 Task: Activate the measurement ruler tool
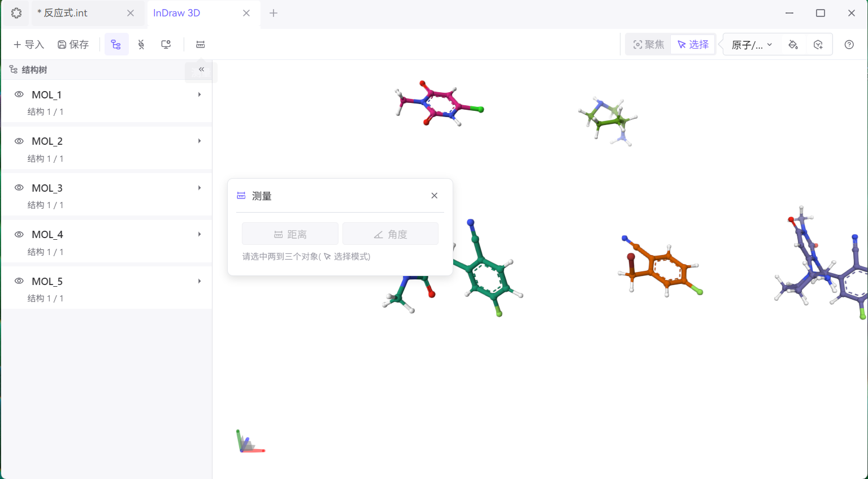[200, 44]
